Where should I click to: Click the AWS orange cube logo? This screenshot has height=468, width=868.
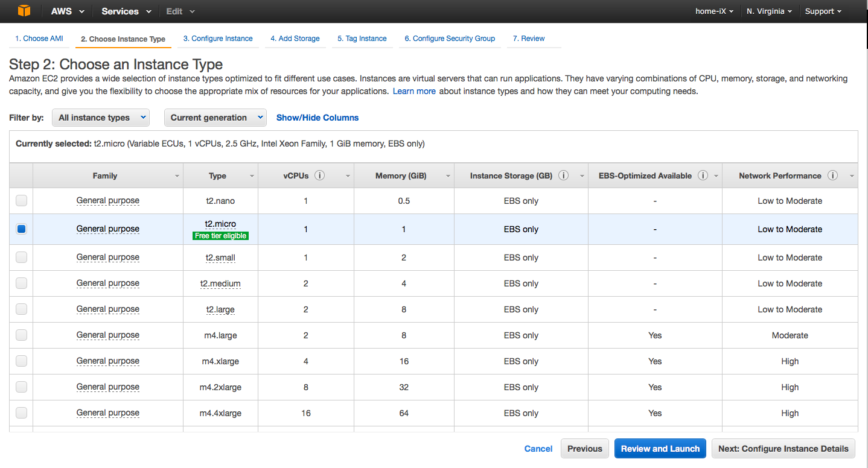pos(24,11)
